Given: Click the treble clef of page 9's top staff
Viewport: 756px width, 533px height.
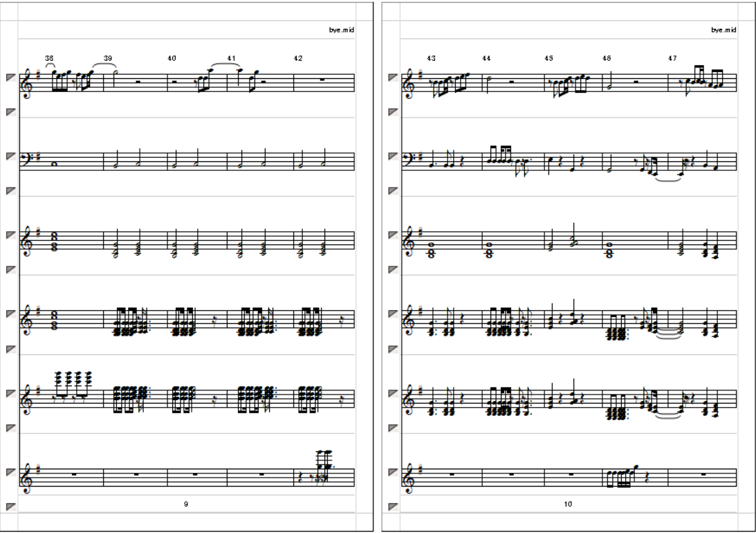Looking at the screenshot, I should point(28,84).
